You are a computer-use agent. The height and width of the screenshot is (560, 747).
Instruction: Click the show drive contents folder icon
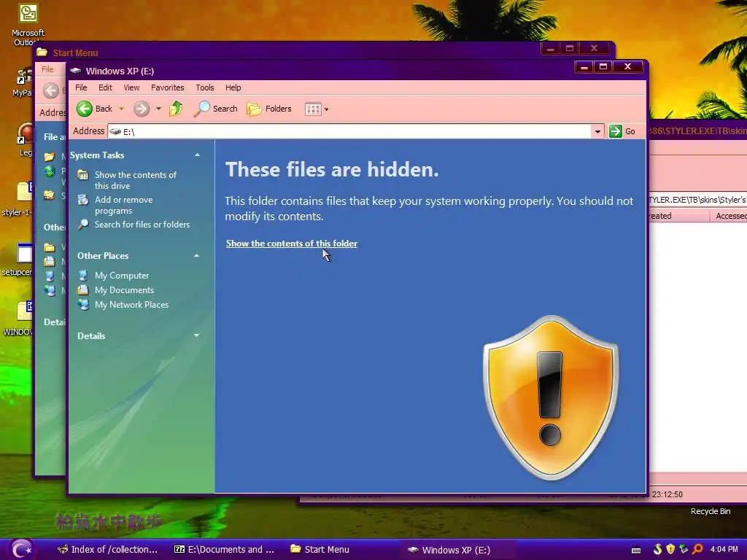(x=83, y=175)
